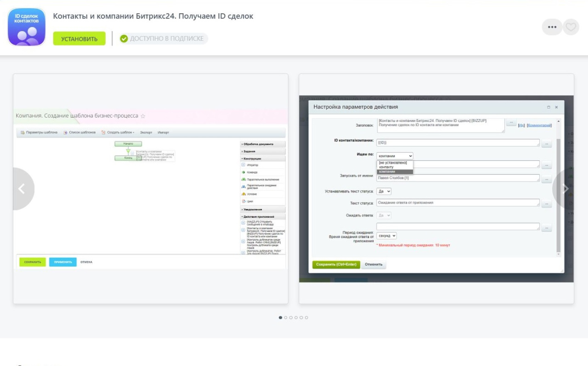Click the star next to the business-process title
The height and width of the screenshot is (366, 588).
(x=143, y=116)
